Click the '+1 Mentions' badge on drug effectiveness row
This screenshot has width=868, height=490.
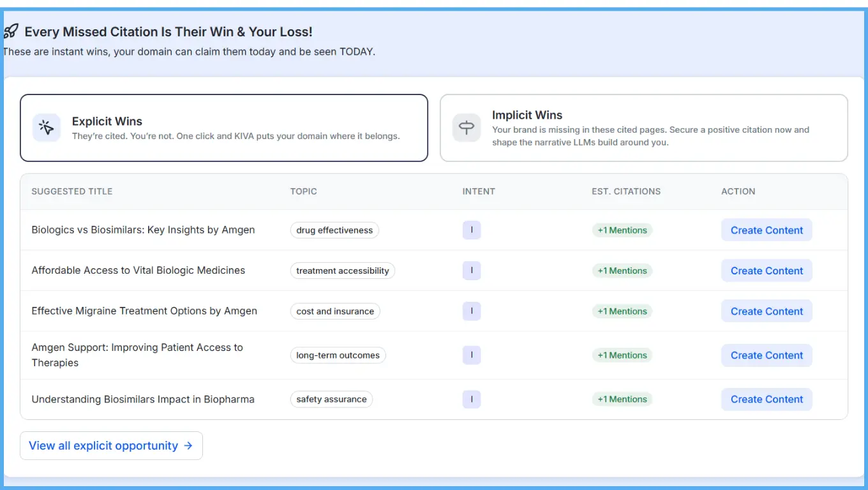click(x=622, y=230)
